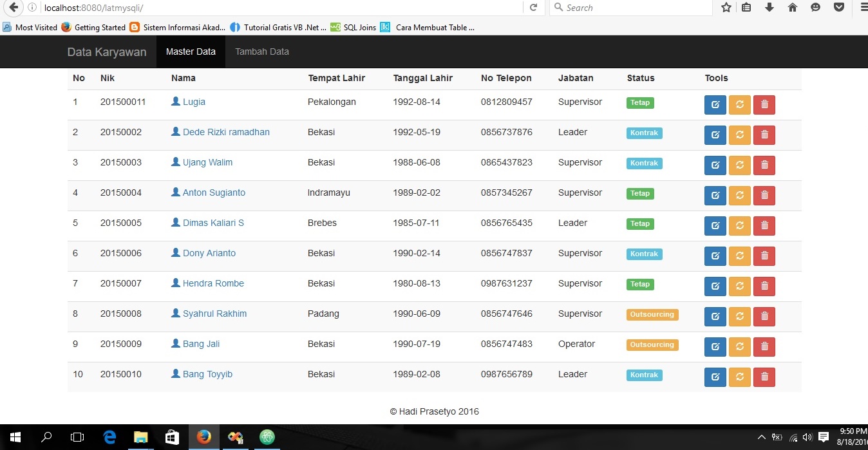Open the search engine dropdown in the search bar

(558, 8)
